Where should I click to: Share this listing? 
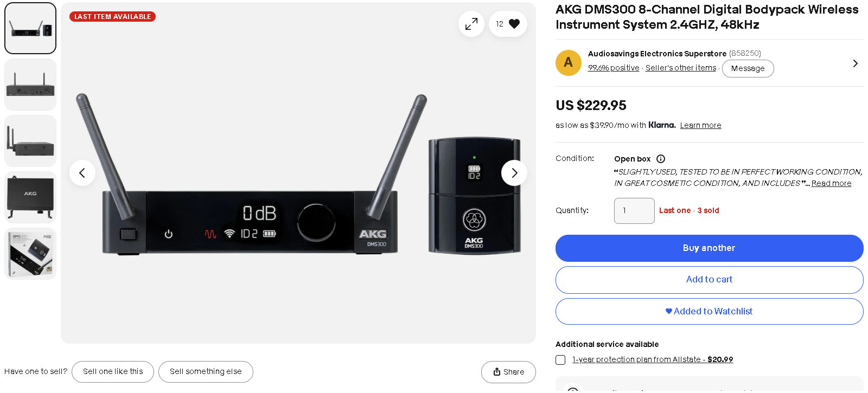pos(508,372)
